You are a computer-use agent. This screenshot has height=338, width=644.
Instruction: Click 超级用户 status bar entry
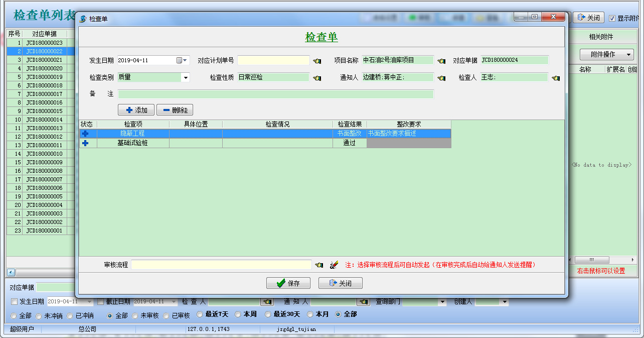22,329
